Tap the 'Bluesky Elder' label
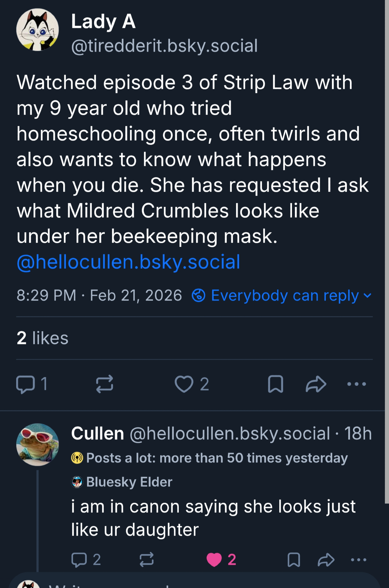The height and width of the screenshot is (588, 389). click(122, 482)
